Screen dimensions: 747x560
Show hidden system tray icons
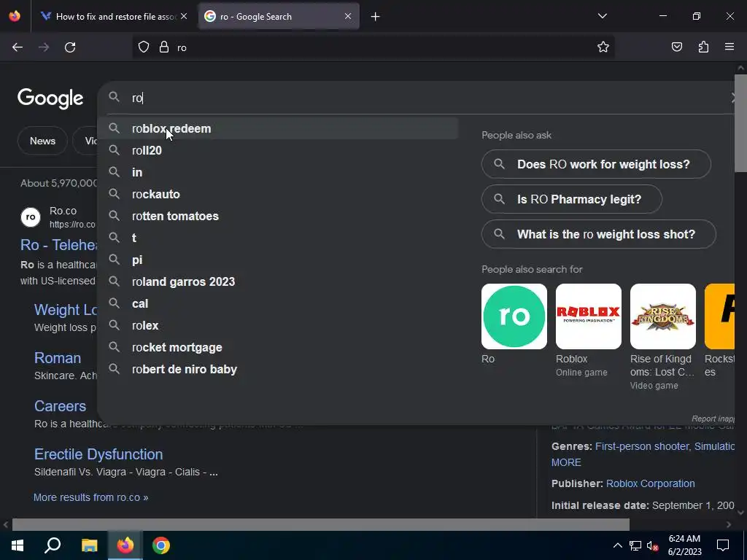click(617, 545)
